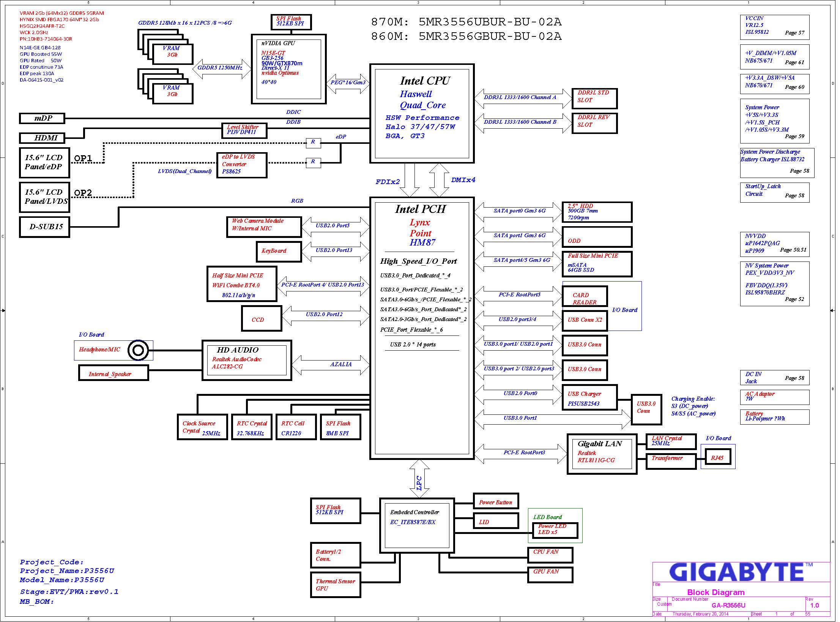Screen dimensions: 840x622
Task: Click the 15.6" LCD Panel/eDP block
Action: point(44,163)
